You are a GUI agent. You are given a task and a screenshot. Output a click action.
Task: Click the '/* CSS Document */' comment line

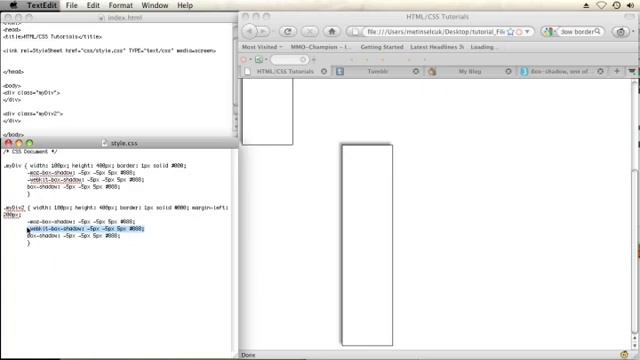point(30,151)
